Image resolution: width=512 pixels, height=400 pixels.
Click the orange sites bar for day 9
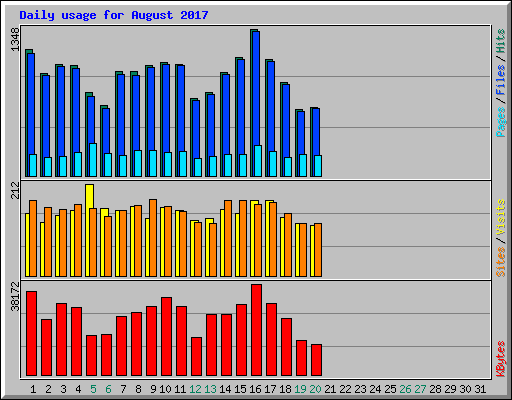pyautogui.click(x=153, y=238)
